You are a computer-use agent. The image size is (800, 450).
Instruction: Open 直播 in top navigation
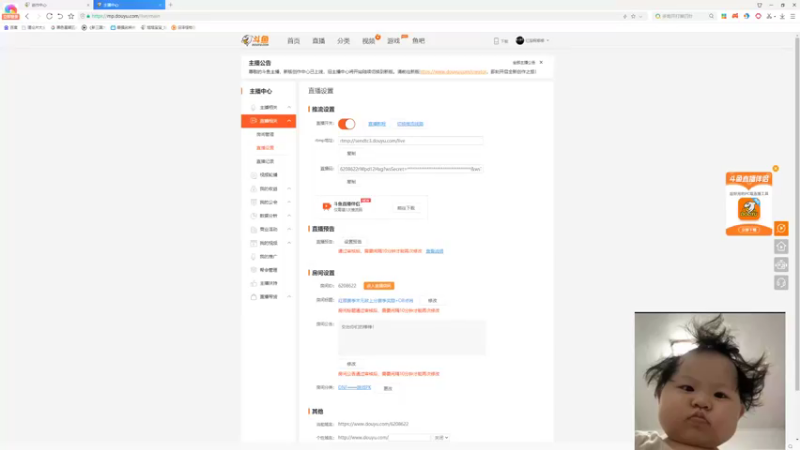(318, 41)
